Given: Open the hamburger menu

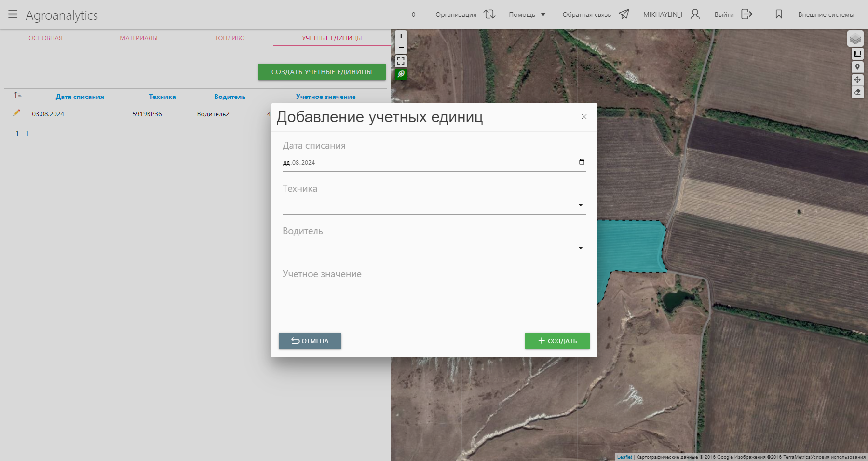Looking at the screenshot, I should click(x=13, y=14).
